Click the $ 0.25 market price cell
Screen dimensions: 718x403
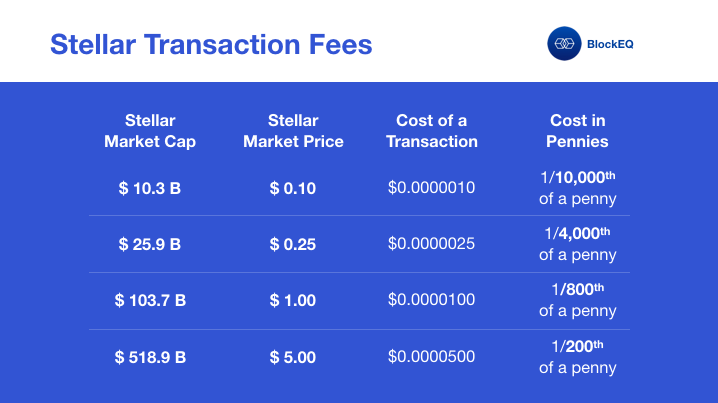[292, 244]
